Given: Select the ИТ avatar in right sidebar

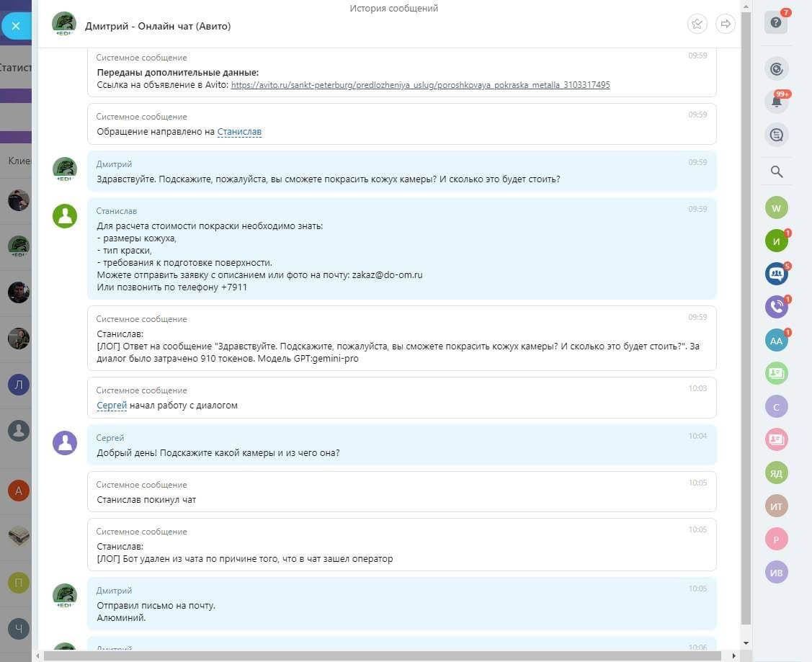Looking at the screenshot, I should [776, 506].
